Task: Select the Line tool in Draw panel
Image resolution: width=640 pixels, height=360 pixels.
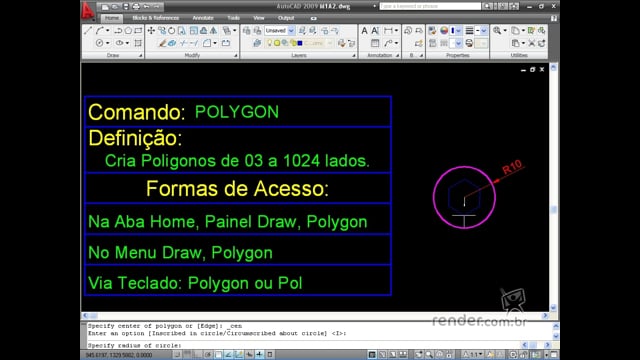Action: pyautogui.click(x=88, y=31)
